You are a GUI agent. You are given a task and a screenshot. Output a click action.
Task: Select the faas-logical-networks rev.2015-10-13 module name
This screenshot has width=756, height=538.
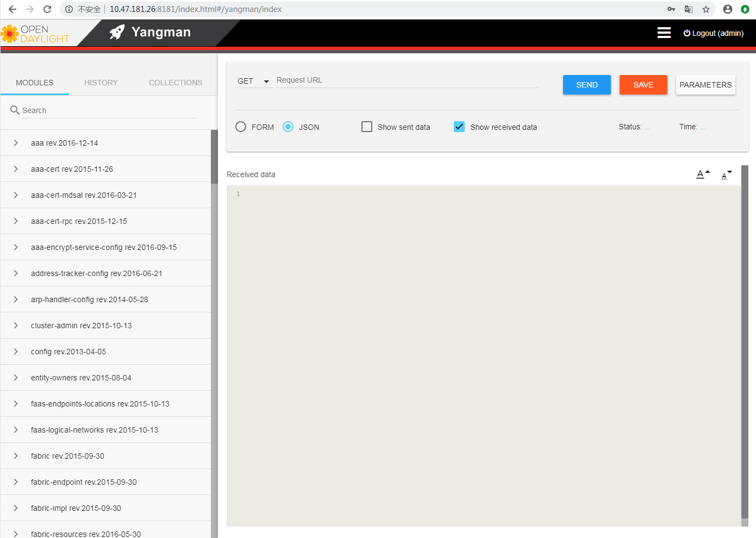[95, 430]
